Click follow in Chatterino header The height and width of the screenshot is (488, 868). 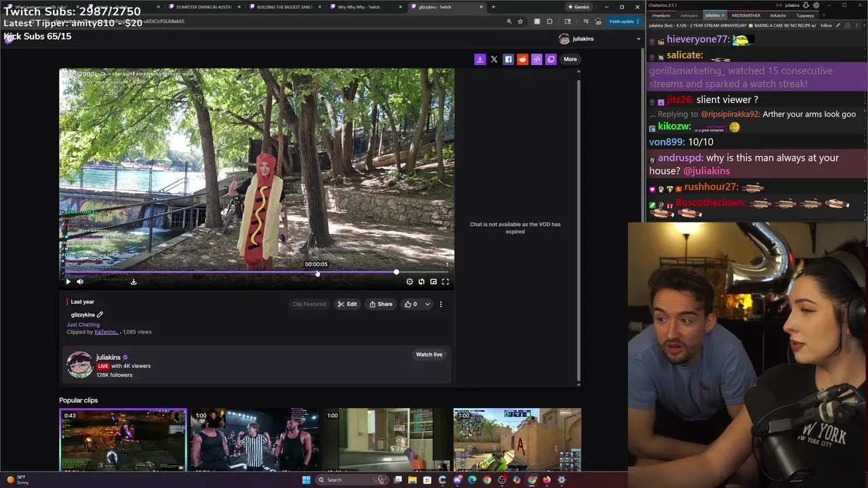[x=826, y=26]
